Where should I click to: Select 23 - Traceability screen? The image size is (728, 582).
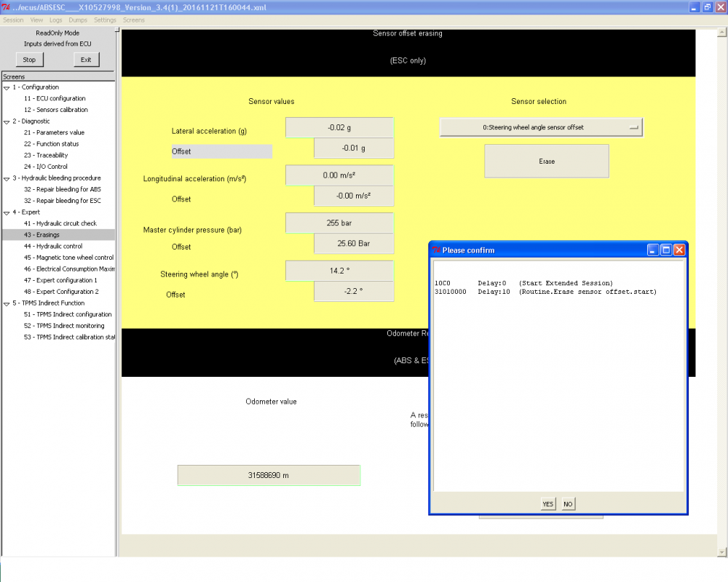click(x=46, y=156)
